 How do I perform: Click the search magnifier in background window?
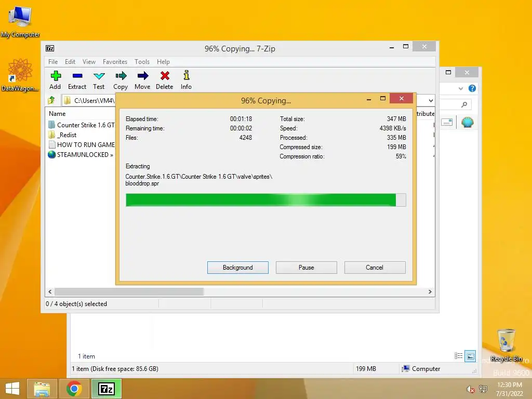[464, 104]
